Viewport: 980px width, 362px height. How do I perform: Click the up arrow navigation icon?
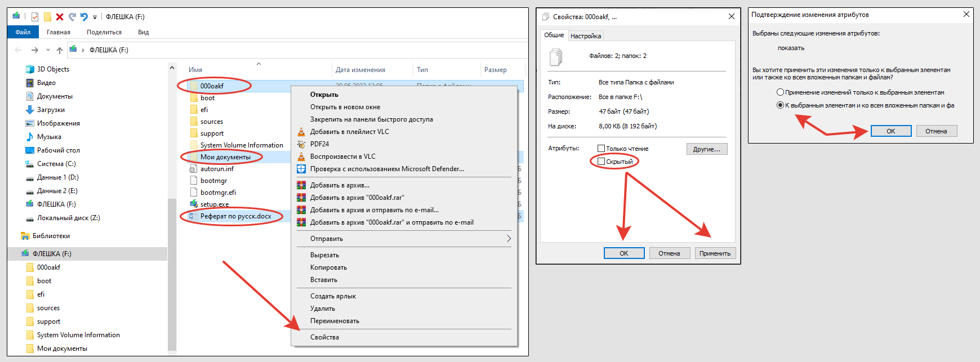pyautogui.click(x=60, y=50)
